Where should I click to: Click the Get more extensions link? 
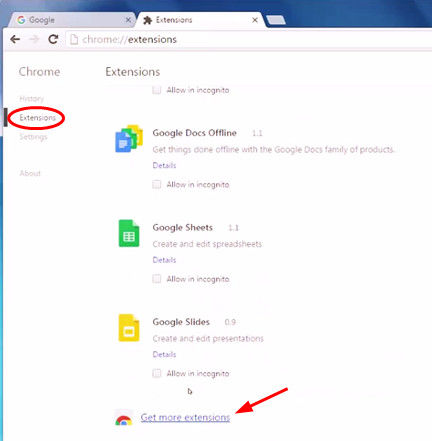pos(185,417)
